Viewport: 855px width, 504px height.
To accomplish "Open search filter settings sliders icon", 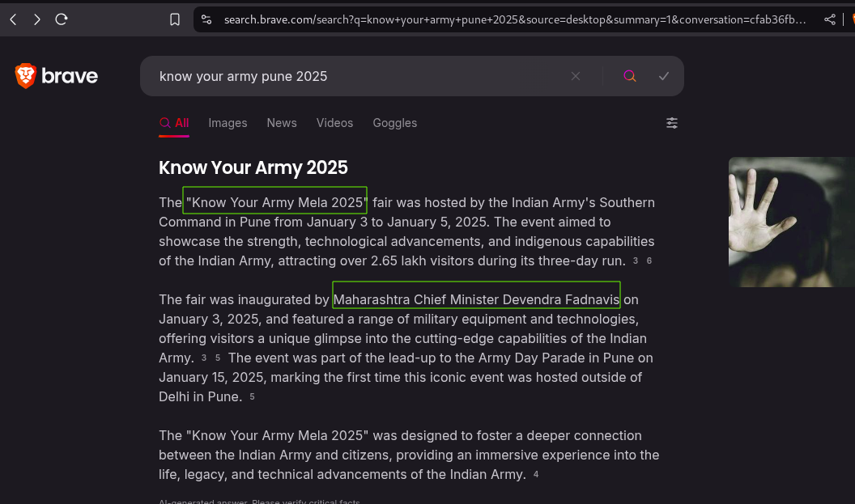I will coord(672,123).
